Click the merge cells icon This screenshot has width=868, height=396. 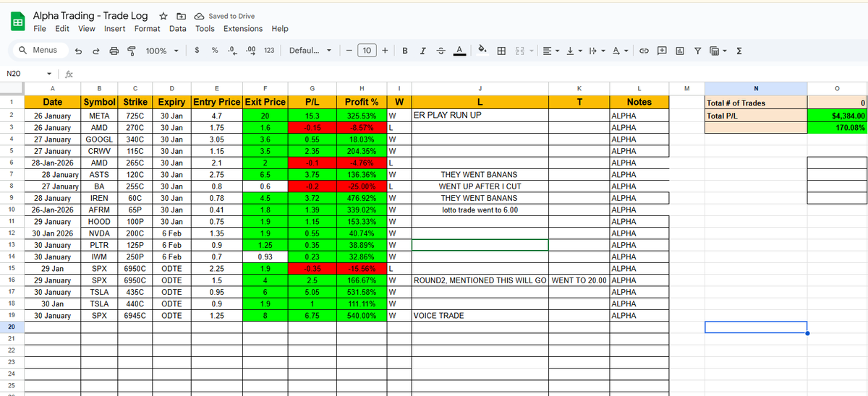[520, 51]
